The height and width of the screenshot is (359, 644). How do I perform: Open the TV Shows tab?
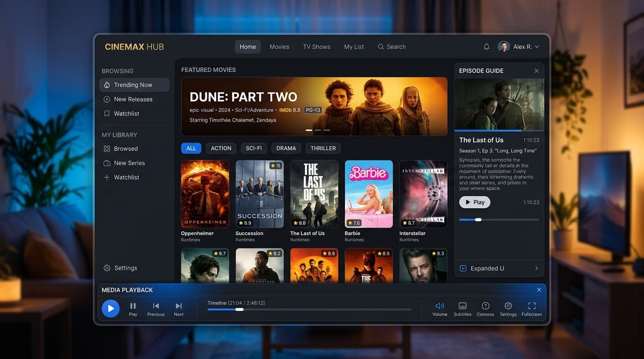(x=316, y=47)
